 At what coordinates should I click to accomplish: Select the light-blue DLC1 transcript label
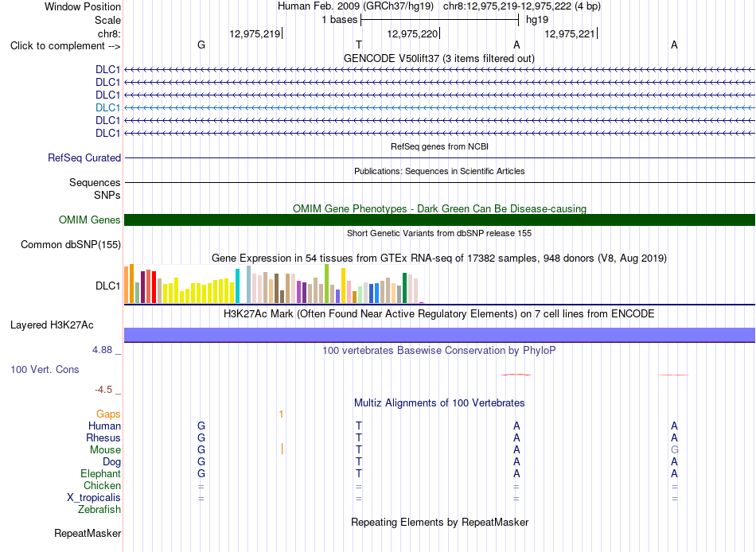(x=107, y=107)
